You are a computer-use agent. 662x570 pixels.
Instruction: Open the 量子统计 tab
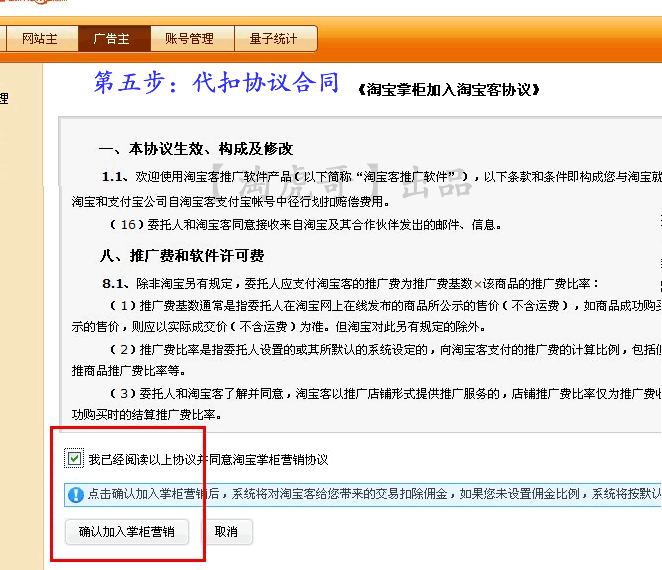coord(275,38)
